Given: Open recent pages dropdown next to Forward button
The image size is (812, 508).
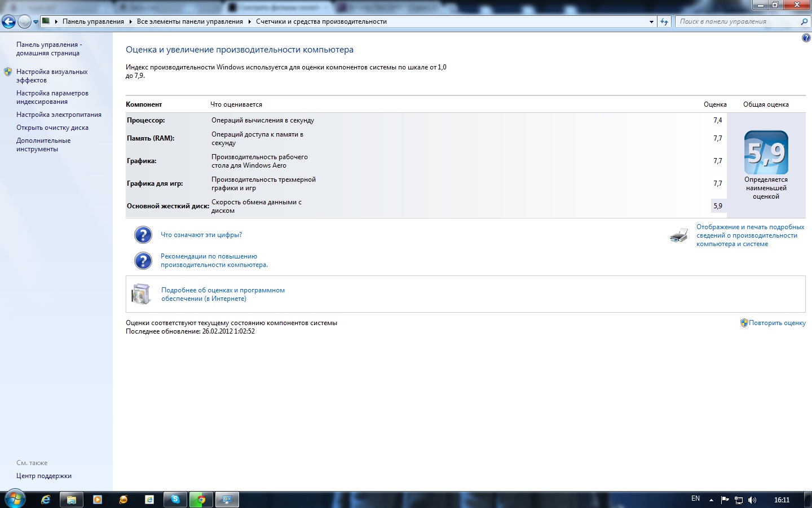Looking at the screenshot, I should (x=36, y=22).
